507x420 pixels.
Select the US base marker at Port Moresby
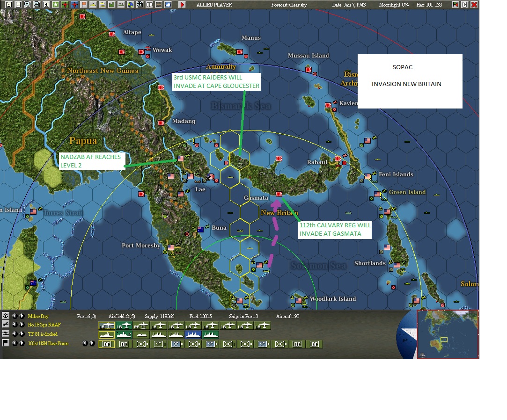pyautogui.click(x=171, y=247)
